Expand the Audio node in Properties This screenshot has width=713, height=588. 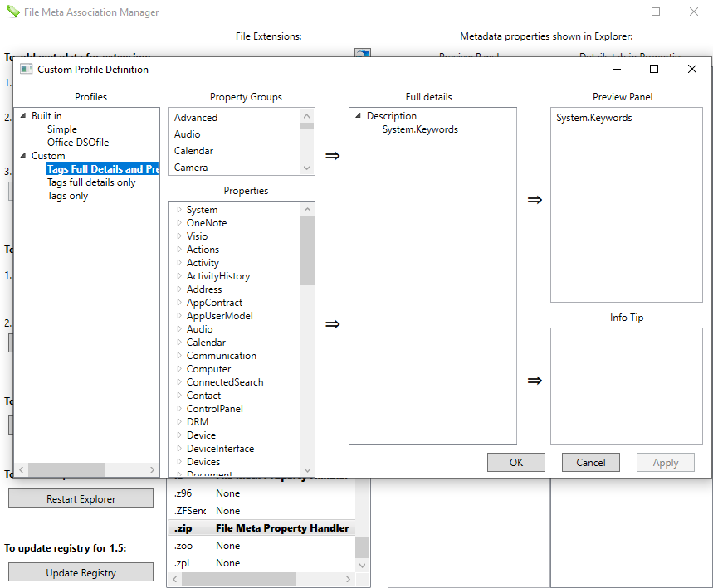pyautogui.click(x=179, y=328)
